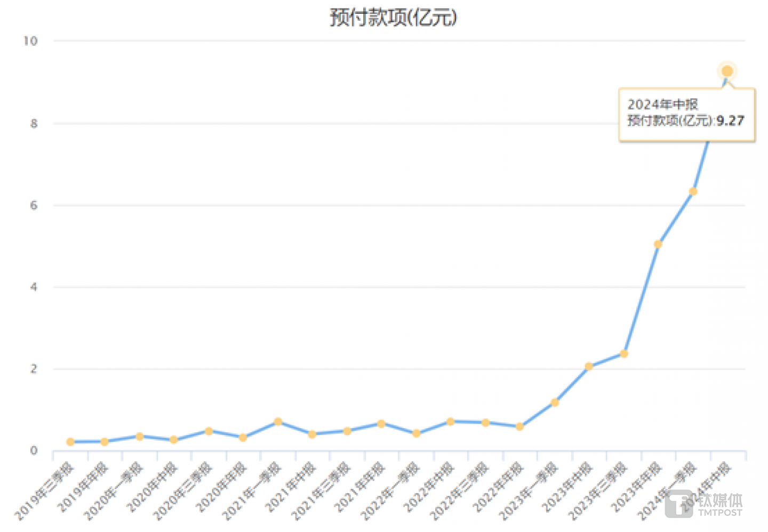Click the y-axis label 6

click(x=34, y=205)
